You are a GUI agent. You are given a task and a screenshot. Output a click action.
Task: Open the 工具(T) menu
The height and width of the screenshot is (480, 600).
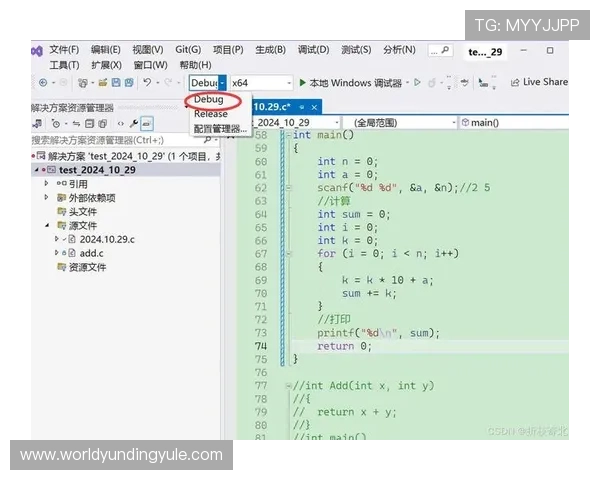pos(64,65)
